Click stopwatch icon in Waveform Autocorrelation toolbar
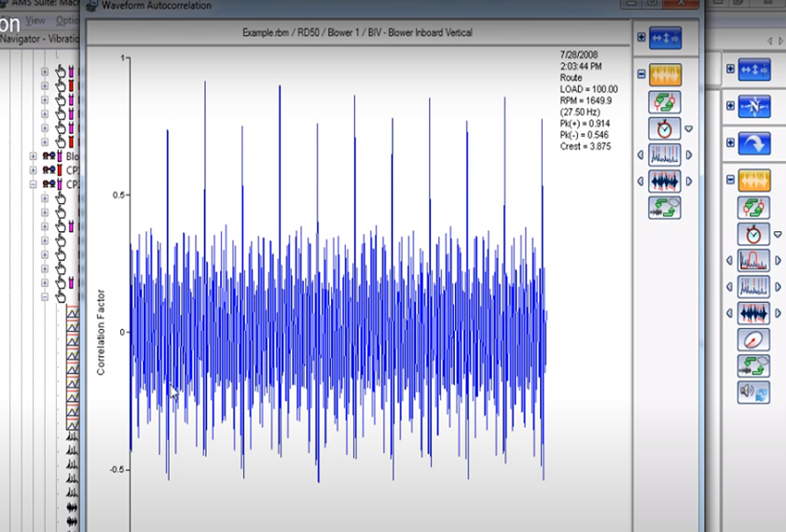 tap(665, 129)
